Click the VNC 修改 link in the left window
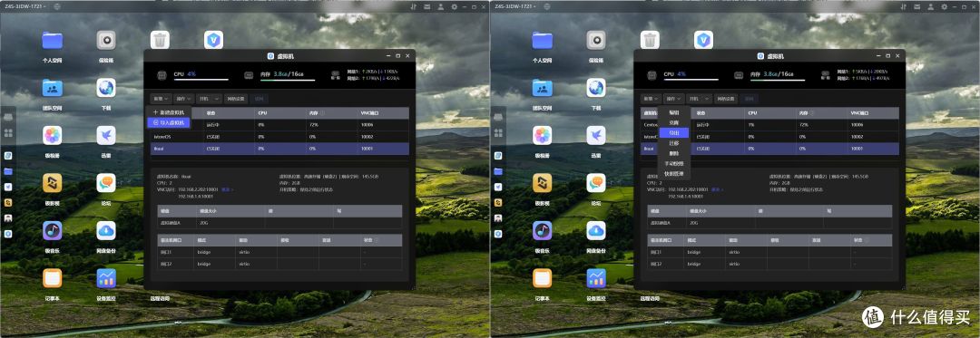Image resolution: width=980 pixels, height=338 pixels. click(x=227, y=189)
